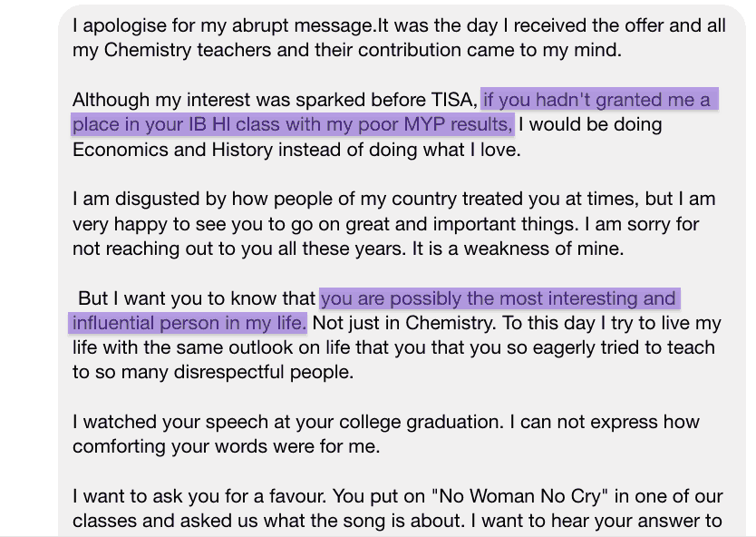756x537 pixels.
Task: Click the highlighted phrase "if you hadn't granted me a"
Action: pyautogui.click(x=596, y=100)
